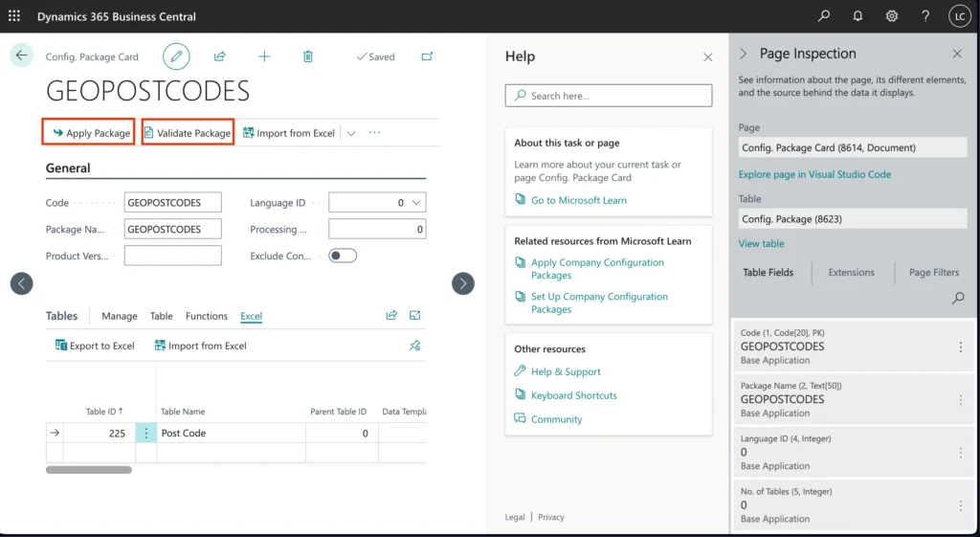Open the notifications bell
The image size is (980, 537).
click(857, 16)
